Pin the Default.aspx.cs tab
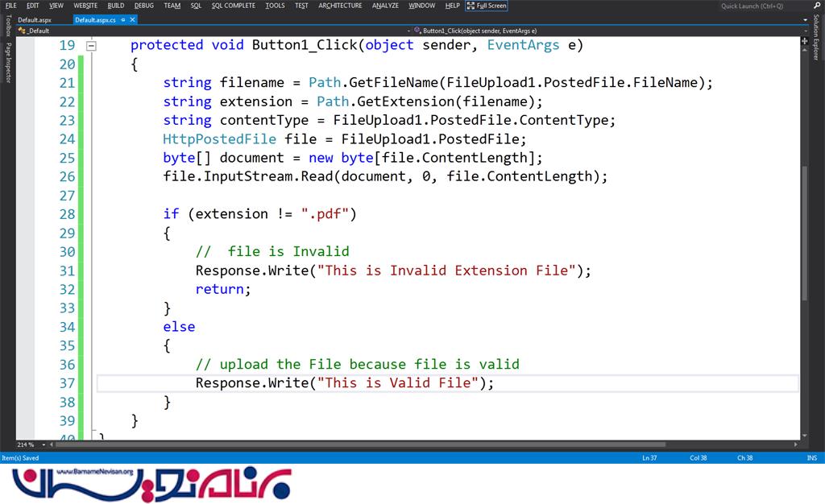This screenshot has width=825, height=504. tap(122, 19)
